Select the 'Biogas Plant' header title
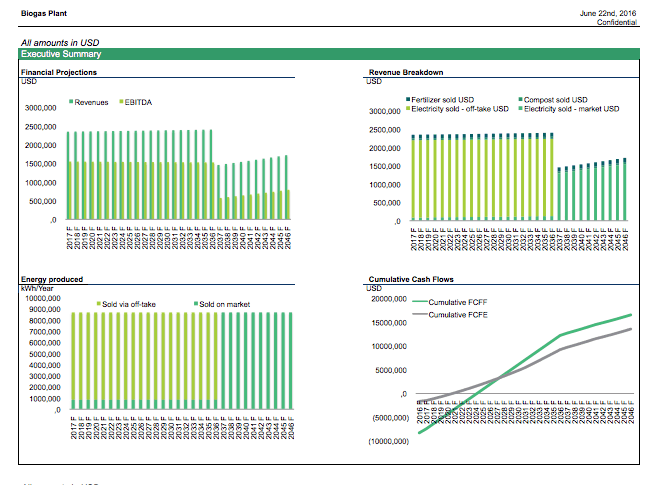 [44, 13]
